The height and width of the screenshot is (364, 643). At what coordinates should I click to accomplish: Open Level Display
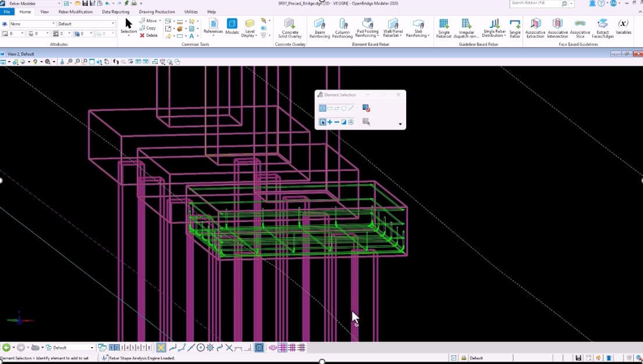tap(249, 28)
